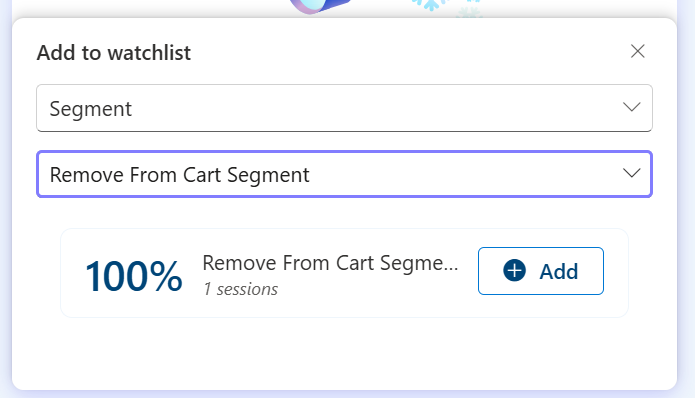Screen dimensions: 695x398
Task: Click the X icon in dialog header
Action: tap(637, 51)
